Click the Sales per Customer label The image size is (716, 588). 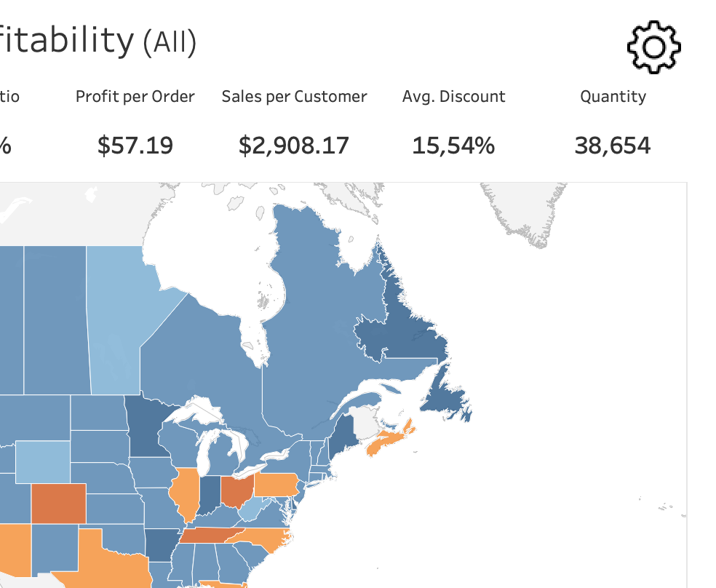(x=294, y=97)
